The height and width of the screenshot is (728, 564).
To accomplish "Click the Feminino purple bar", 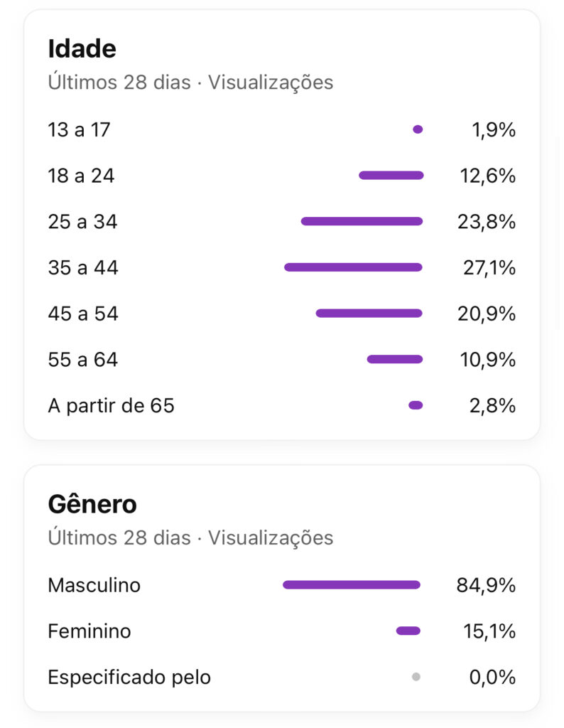I will [408, 631].
